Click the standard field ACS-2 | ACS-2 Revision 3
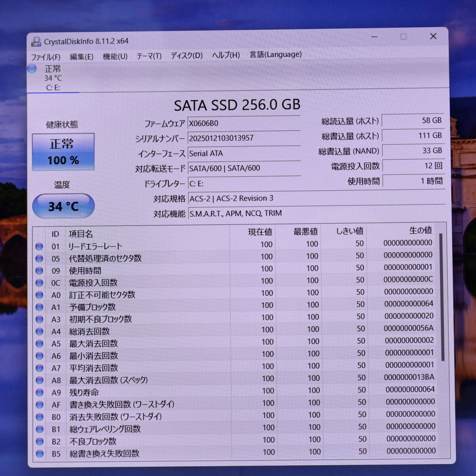 (317, 198)
